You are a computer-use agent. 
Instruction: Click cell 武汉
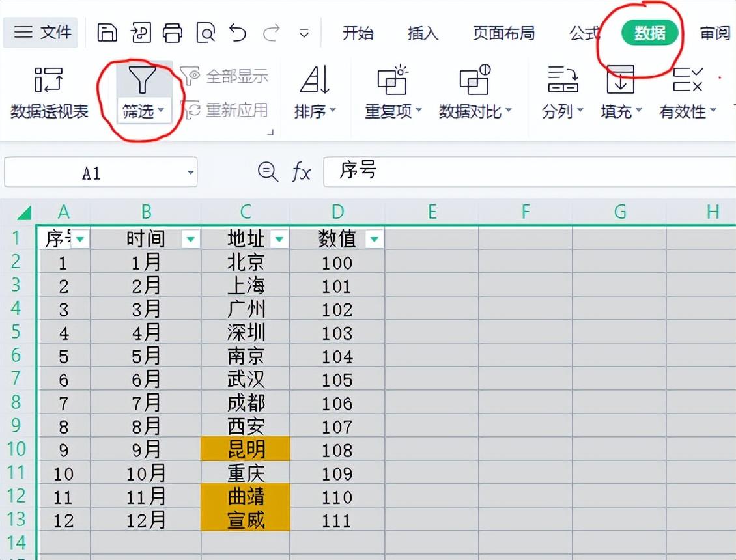[x=246, y=379]
